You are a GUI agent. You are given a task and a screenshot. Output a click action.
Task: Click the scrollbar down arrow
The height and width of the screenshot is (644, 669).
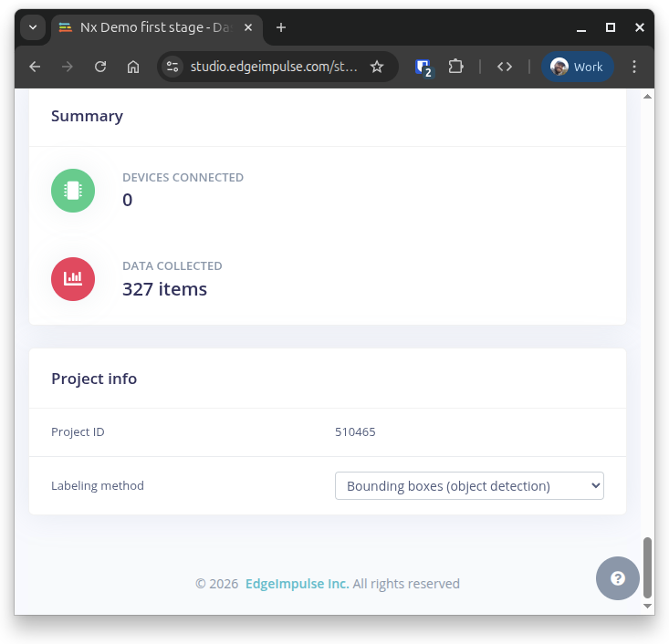647,606
